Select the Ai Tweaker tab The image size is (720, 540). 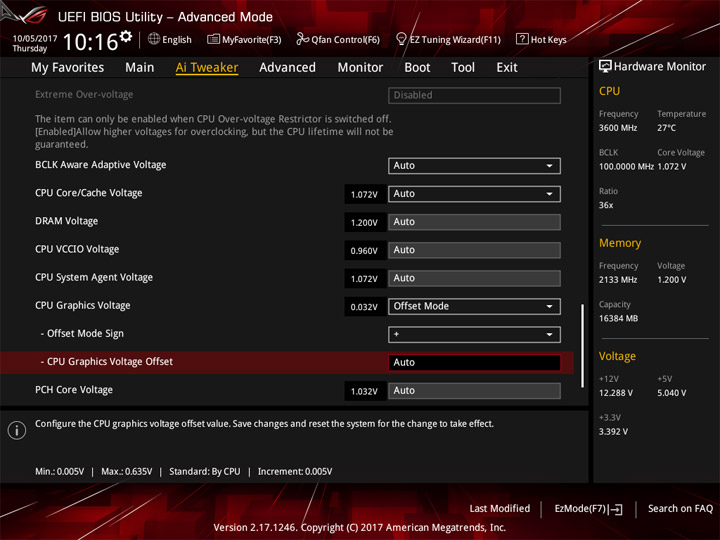(x=207, y=68)
